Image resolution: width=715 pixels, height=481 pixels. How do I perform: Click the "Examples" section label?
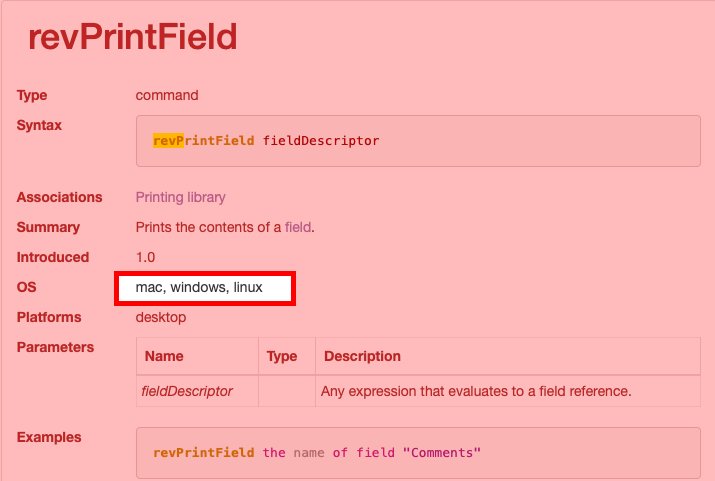click(x=49, y=437)
